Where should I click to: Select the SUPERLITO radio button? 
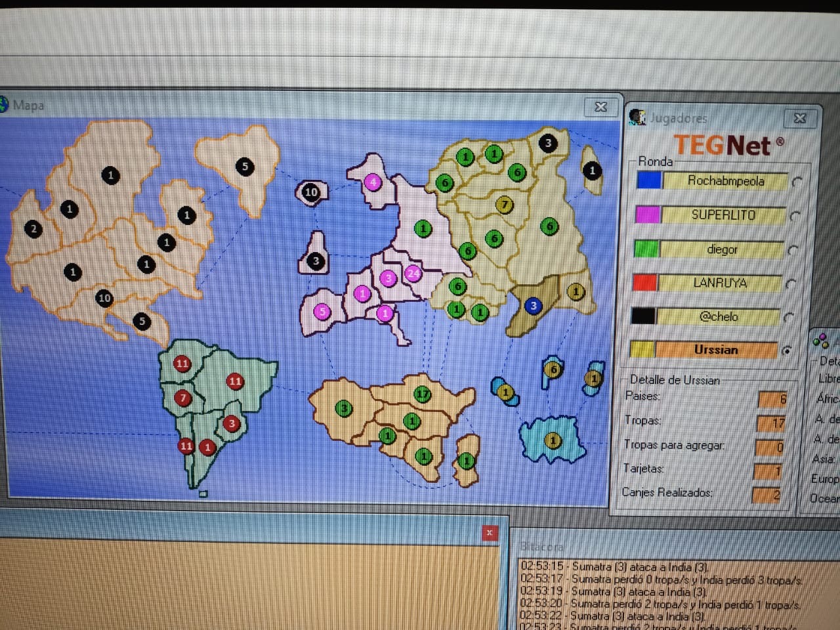click(795, 216)
